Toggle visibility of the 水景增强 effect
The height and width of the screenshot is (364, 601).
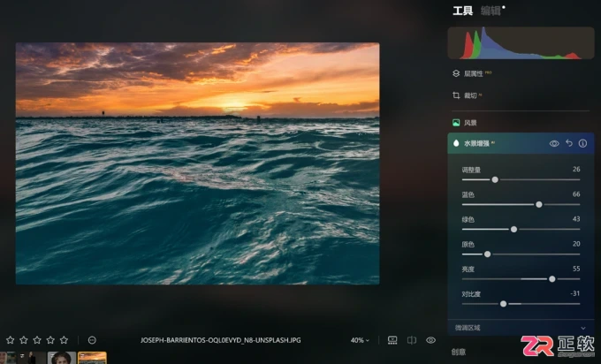tap(554, 143)
